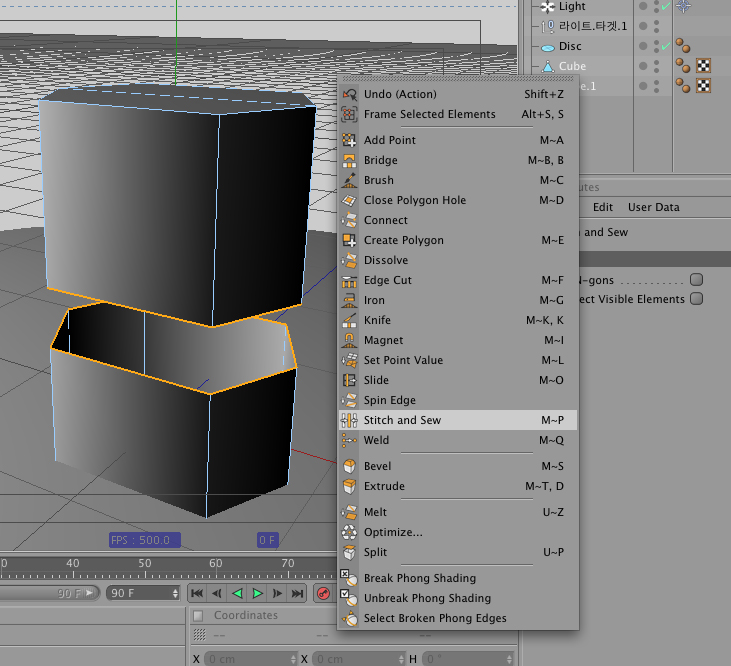731x666 pixels.
Task: Click the Create Polygon icon
Action: 349,240
